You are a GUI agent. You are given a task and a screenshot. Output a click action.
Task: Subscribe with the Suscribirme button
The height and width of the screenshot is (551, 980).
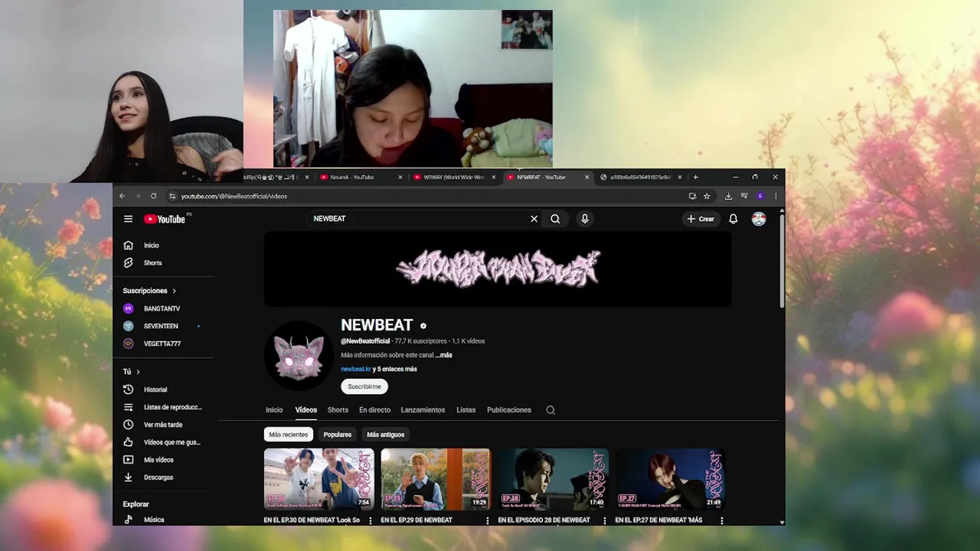point(364,386)
